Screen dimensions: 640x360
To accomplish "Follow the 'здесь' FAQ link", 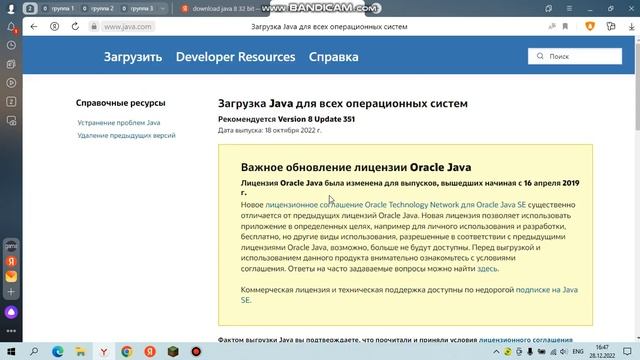I will click(x=487, y=269).
